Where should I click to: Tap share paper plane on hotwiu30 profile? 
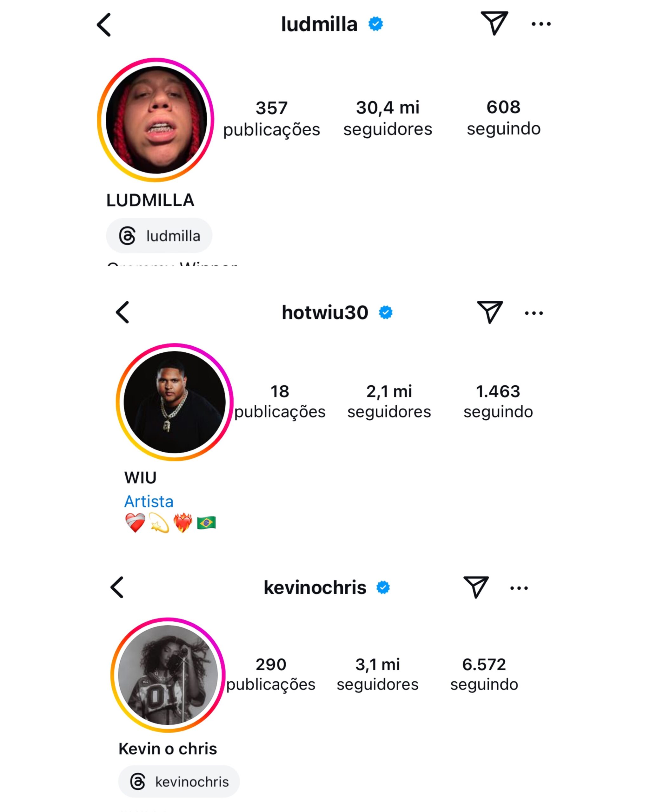point(489,312)
